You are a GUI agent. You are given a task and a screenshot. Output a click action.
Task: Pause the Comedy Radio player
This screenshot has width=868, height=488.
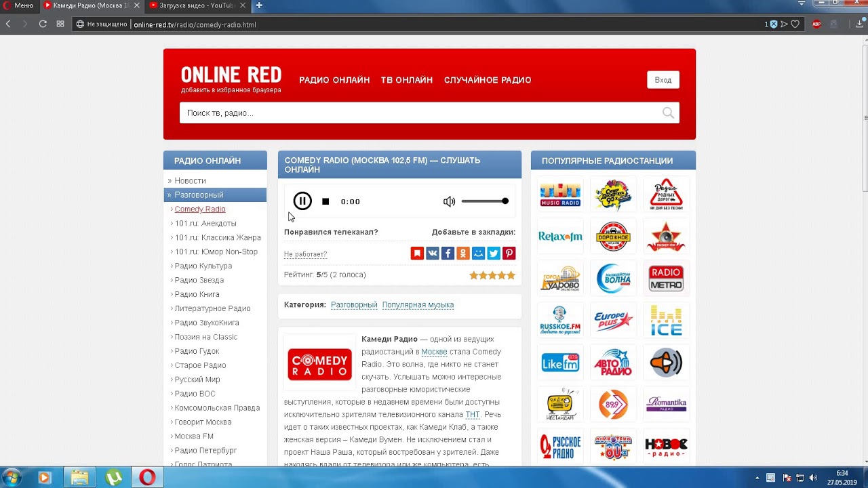(x=302, y=201)
